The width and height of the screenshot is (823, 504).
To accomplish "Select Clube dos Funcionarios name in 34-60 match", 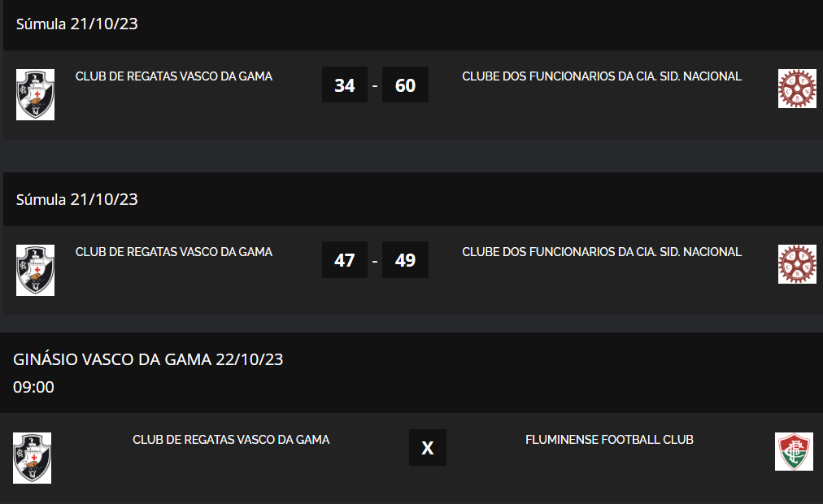I will click(x=602, y=76).
